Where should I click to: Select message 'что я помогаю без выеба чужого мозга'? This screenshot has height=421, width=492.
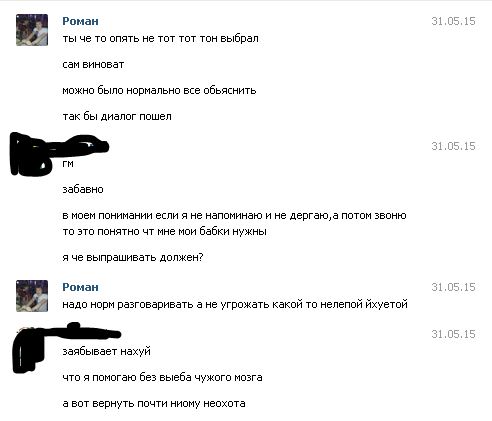coord(162,377)
